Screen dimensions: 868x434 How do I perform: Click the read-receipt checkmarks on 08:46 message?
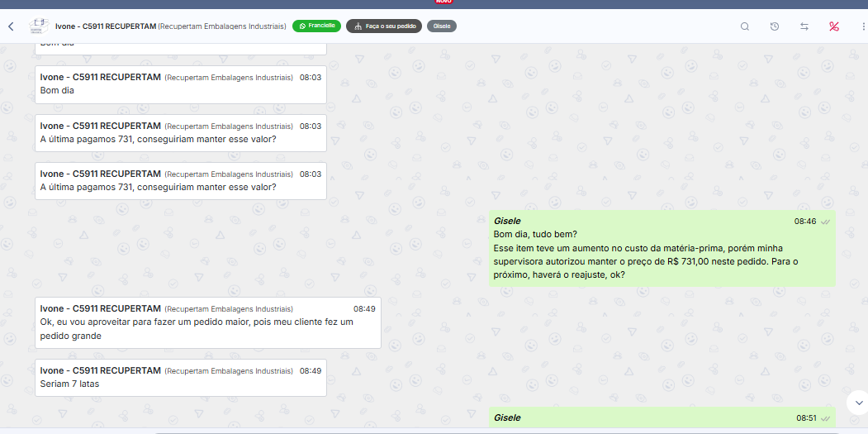click(825, 222)
